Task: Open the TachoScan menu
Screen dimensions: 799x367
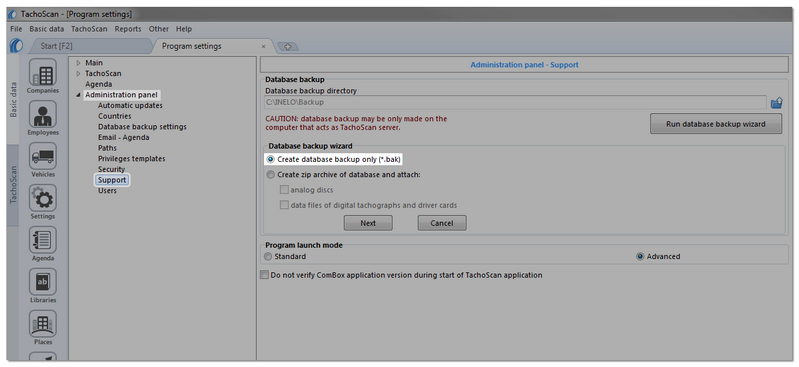Action: (89, 29)
